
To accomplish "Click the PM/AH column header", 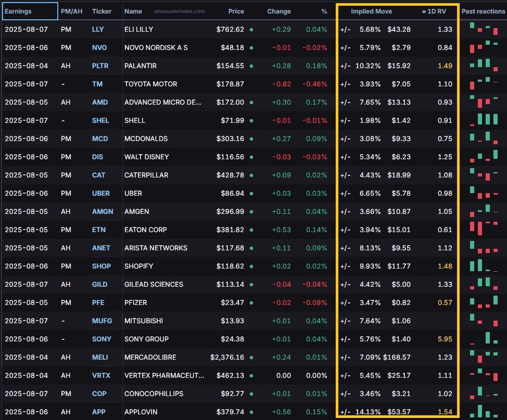I will click(x=71, y=11).
